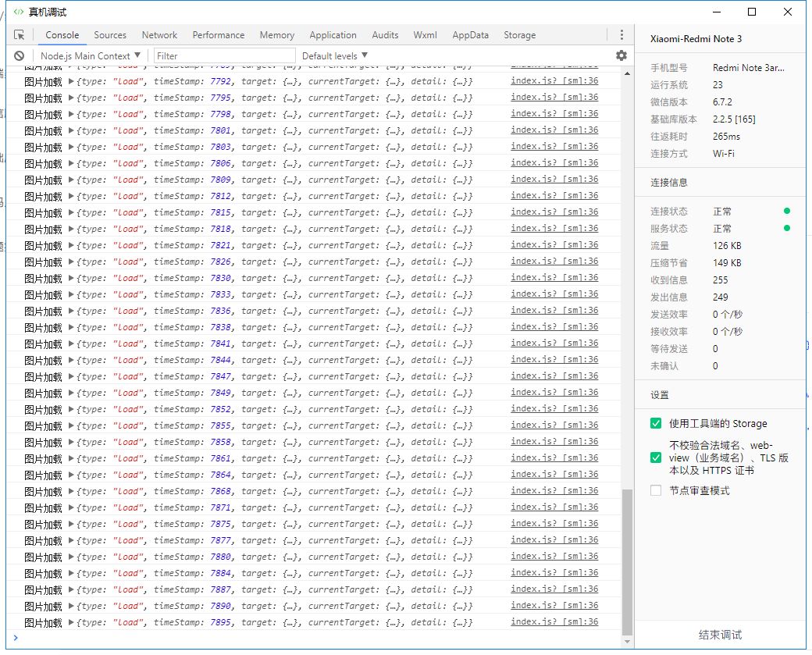Expand log object with timeStamp 7830
812x655 pixels.
pos(71,278)
